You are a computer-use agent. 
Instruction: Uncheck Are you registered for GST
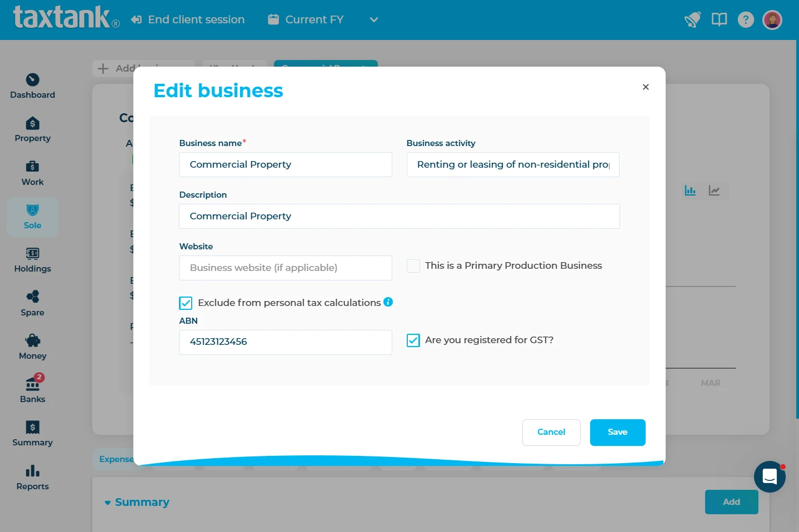(413, 340)
